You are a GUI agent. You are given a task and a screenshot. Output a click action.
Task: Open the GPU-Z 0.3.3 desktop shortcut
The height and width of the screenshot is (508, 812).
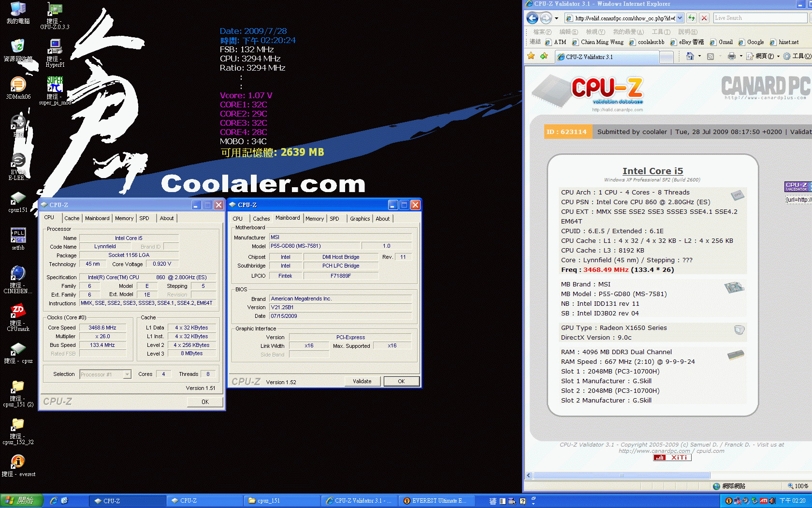tap(55, 15)
